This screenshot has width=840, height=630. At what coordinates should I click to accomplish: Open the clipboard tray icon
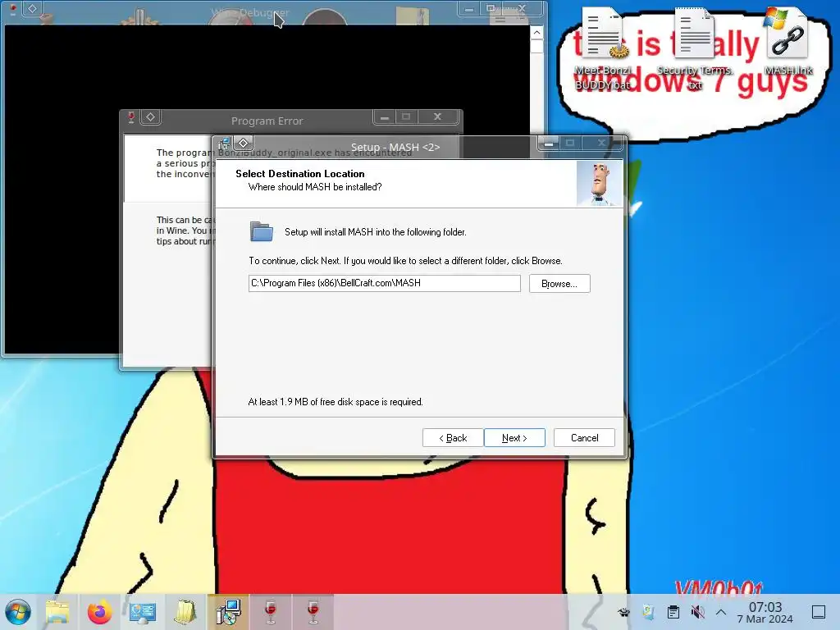(x=673, y=612)
